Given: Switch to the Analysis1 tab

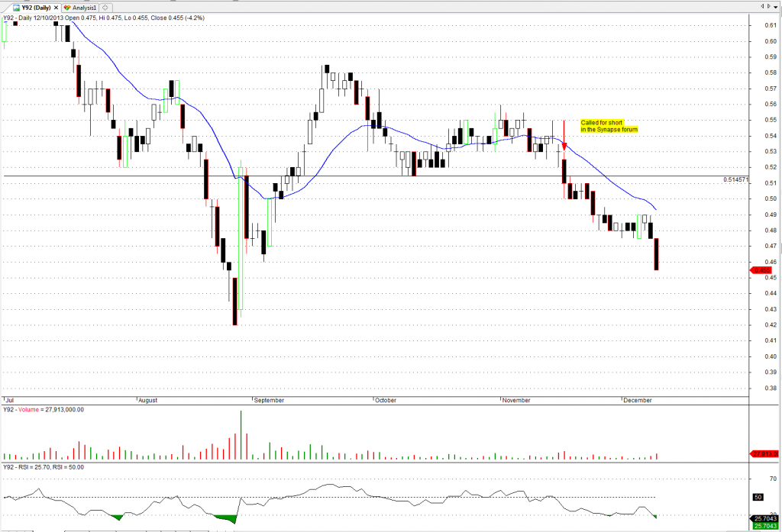Looking at the screenshot, I should coord(83,7).
